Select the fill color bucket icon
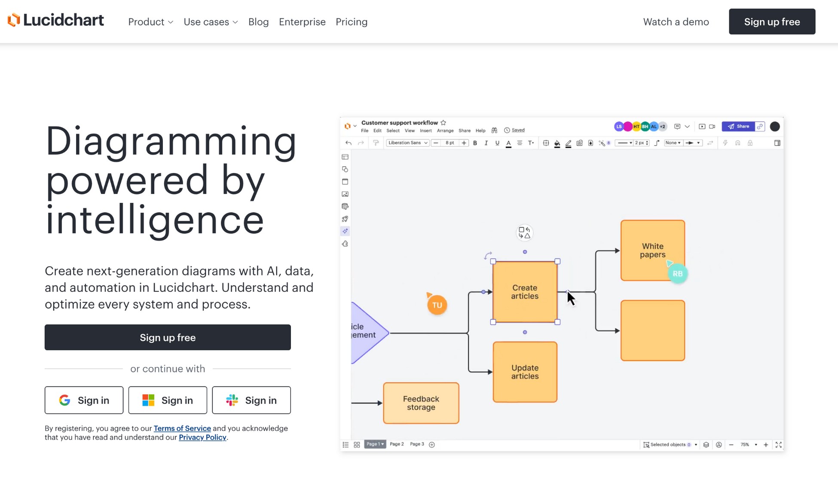838x504 pixels. (x=557, y=143)
